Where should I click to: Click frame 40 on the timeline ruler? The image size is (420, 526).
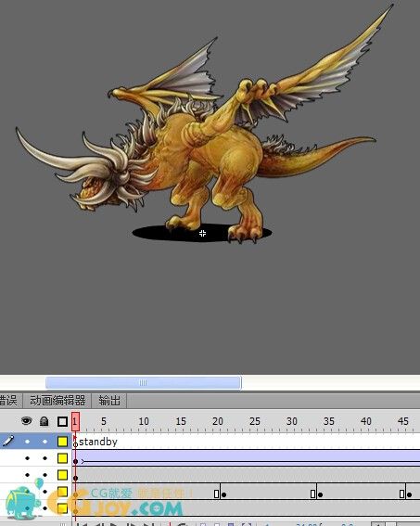365,421
